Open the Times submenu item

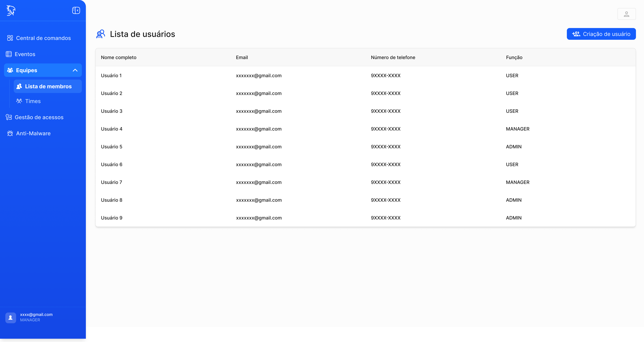tap(33, 101)
